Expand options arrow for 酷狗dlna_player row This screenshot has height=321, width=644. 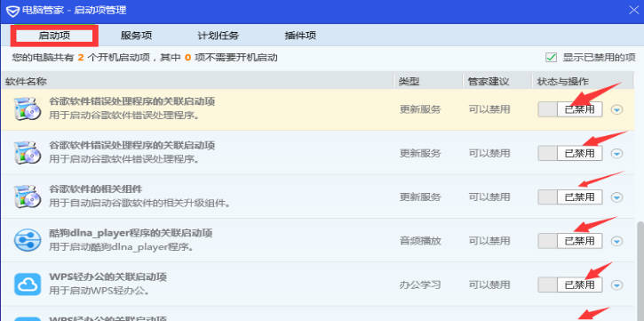616,241
